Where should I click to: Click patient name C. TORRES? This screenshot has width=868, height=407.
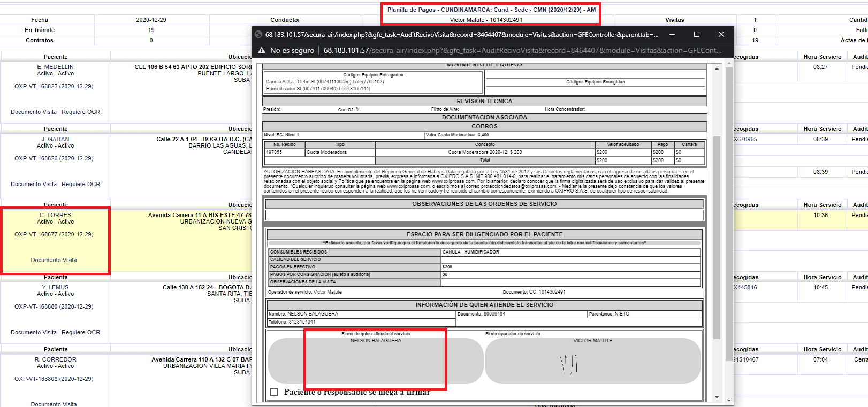coord(56,215)
